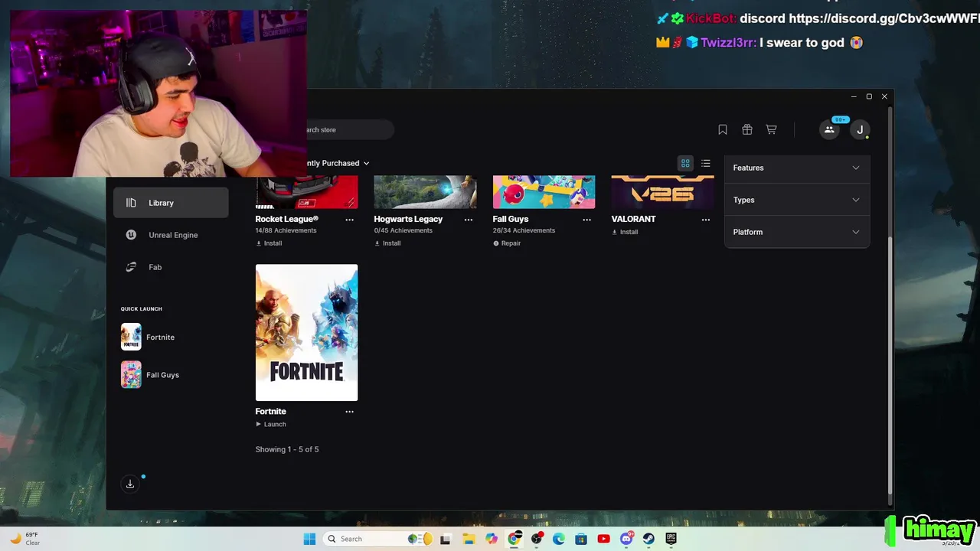Open the gift redeem icon
Image resolution: width=980 pixels, height=551 pixels.
[747, 129]
